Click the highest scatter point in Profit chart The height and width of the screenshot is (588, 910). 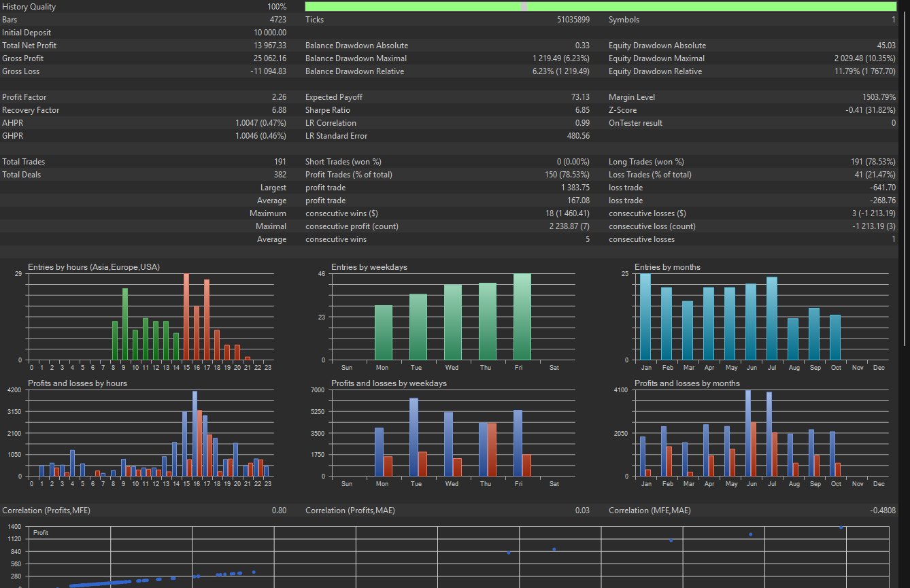[841, 527]
